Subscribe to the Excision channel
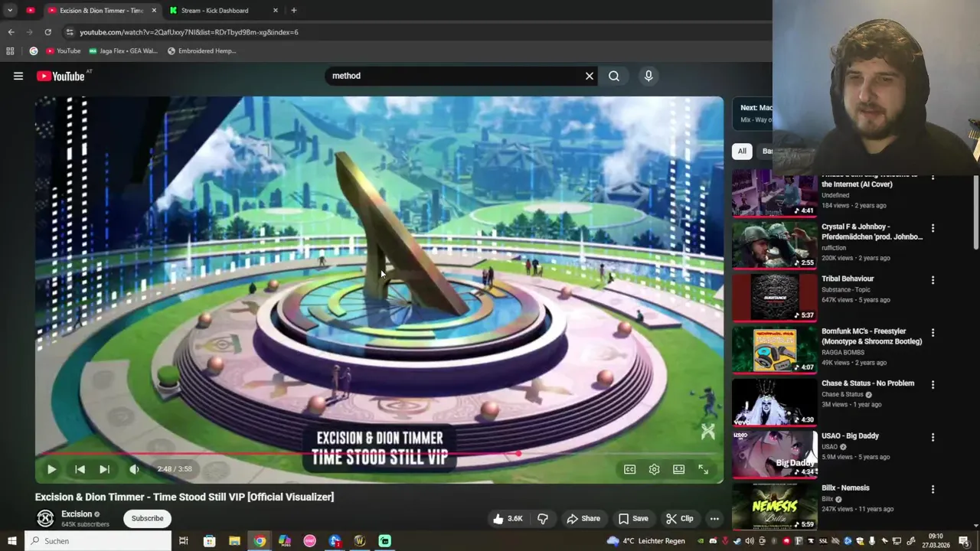 [x=147, y=518]
